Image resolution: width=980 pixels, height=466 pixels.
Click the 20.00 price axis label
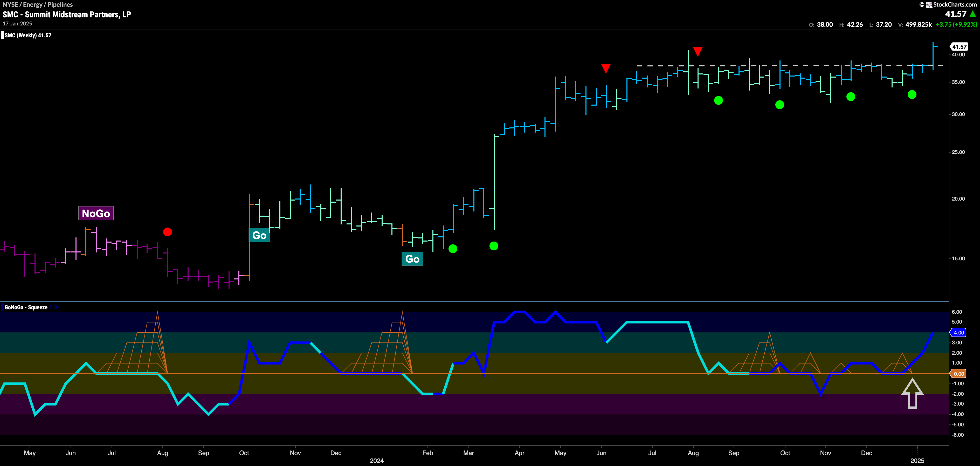(x=958, y=198)
